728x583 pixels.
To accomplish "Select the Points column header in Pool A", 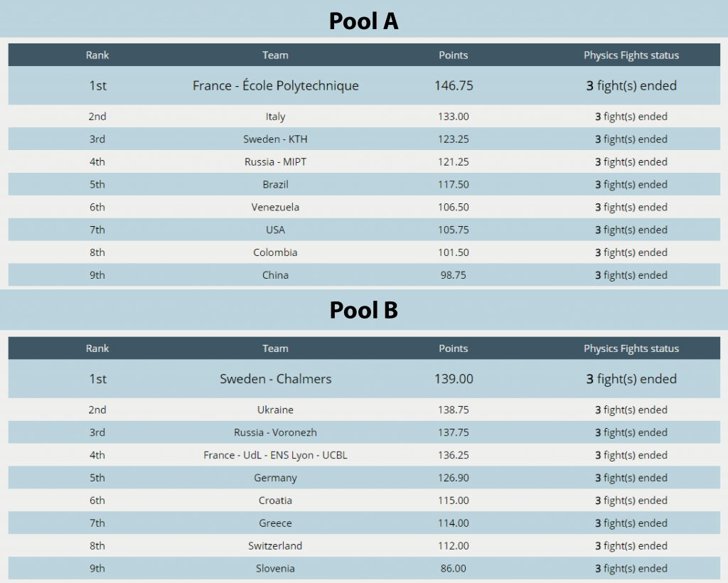I will point(453,55).
